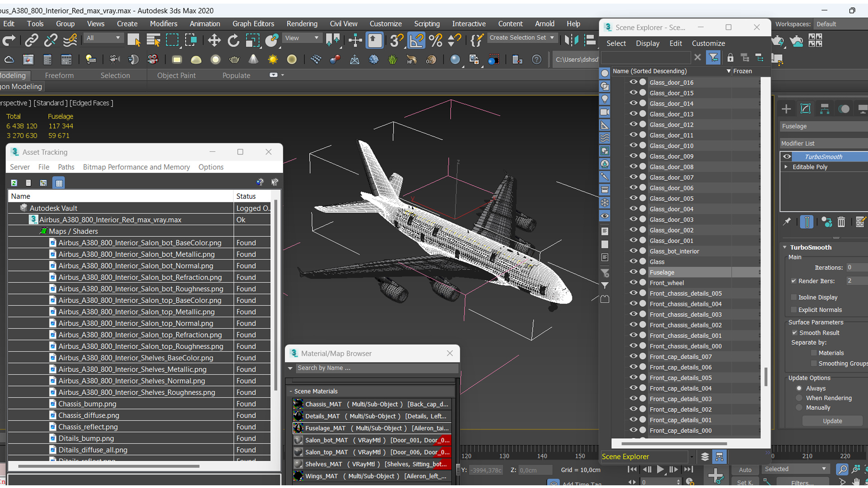Toggle the Angle Snap icon
The image size is (868, 488).
click(x=416, y=41)
